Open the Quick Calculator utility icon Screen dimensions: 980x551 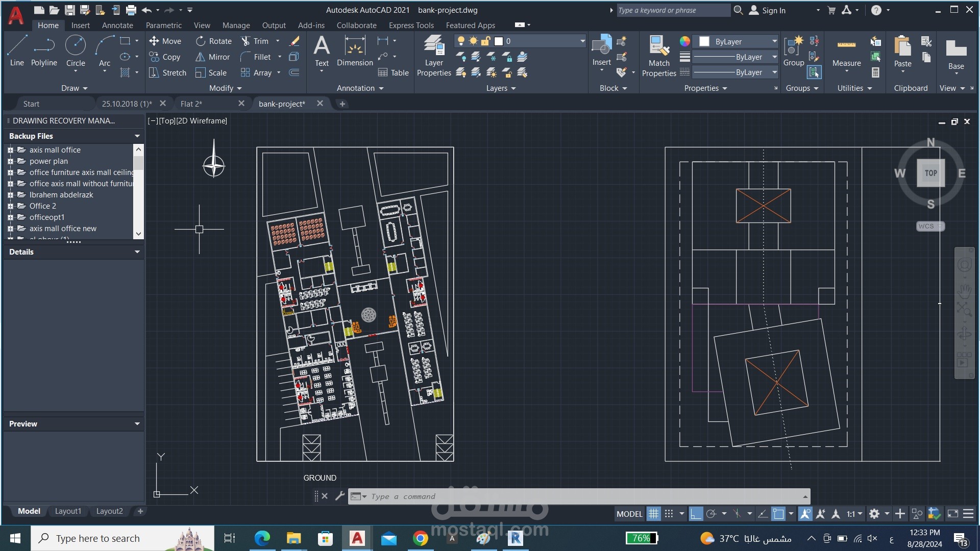pyautogui.click(x=875, y=72)
